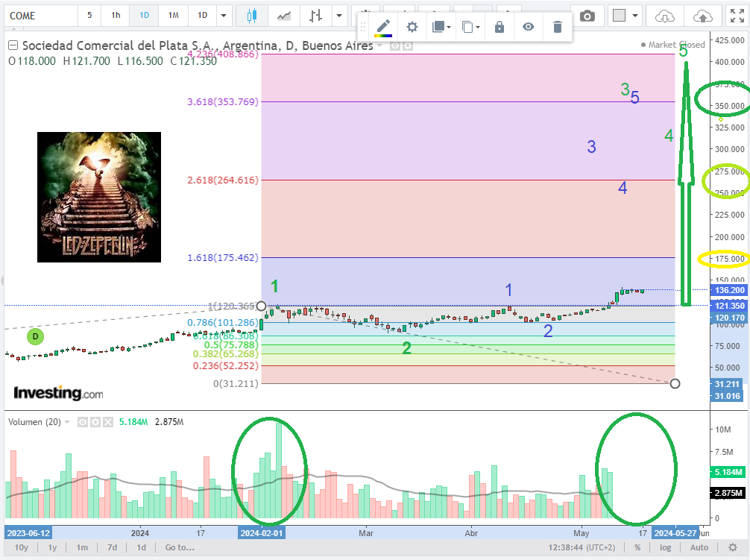This screenshot has width=750, height=560.
Task: Grab the floating toolbar drag handle
Action: click(x=363, y=28)
